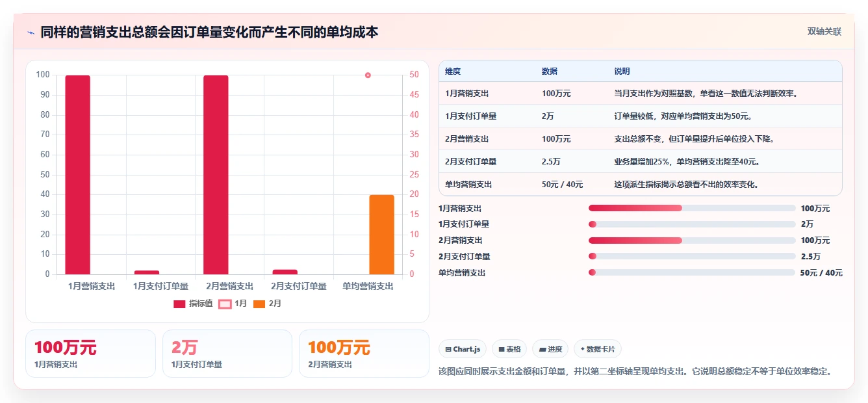Viewport: 868px width, 403px height.
Task: Click the lightning icon beside the title
Action: (31, 32)
